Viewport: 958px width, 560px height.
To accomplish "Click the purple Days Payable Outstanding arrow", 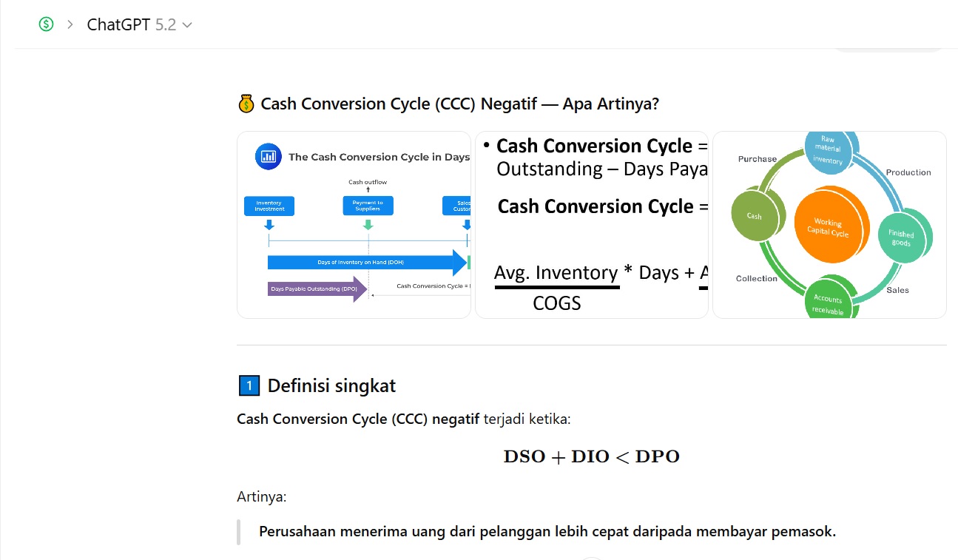I will [317, 289].
